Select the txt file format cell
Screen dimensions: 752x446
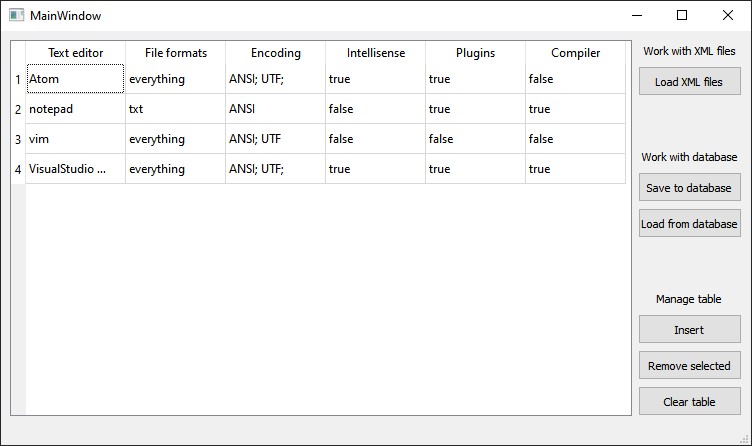click(x=176, y=109)
